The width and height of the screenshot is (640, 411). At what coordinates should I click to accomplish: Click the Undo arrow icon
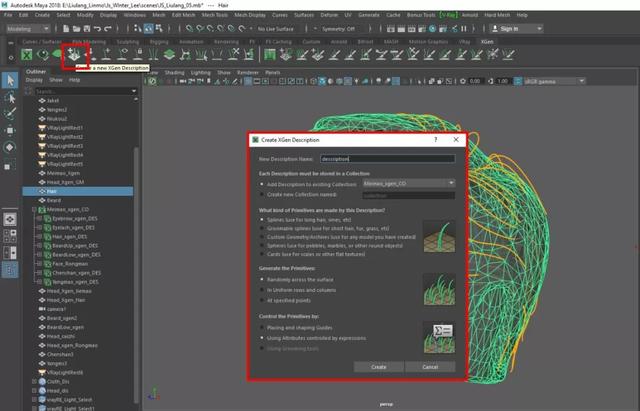[97, 29]
